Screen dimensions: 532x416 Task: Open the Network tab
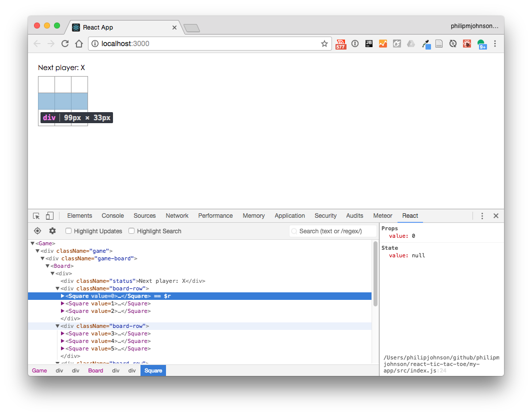[x=177, y=216]
